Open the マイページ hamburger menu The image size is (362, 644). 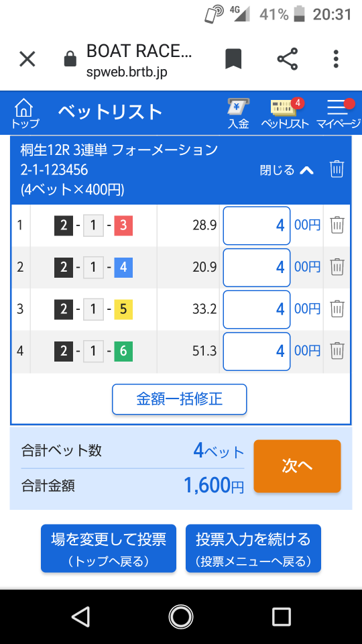coord(338,114)
